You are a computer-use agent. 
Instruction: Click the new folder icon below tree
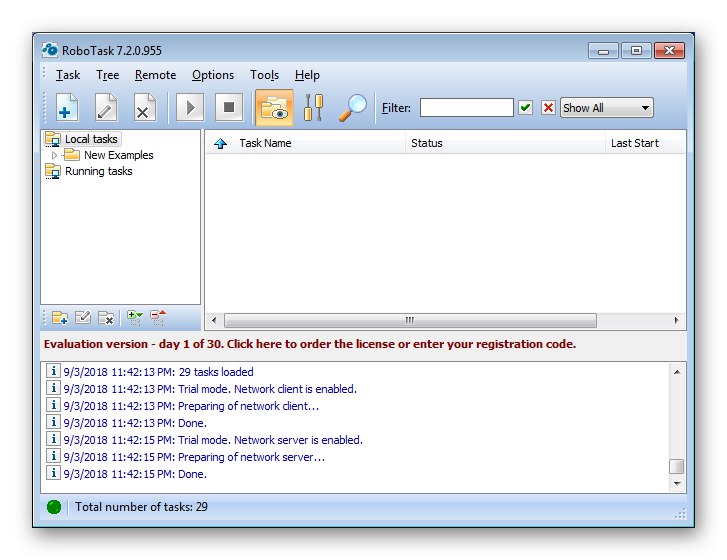click(x=60, y=318)
